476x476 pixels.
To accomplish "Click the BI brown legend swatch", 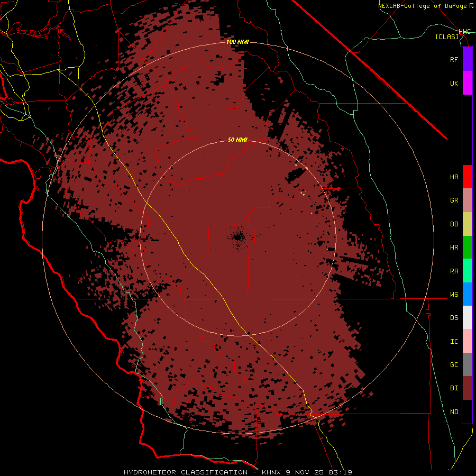I will pos(467,388).
